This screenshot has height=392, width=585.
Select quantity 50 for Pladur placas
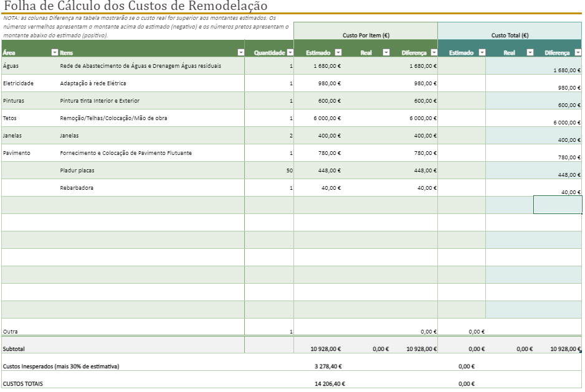tap(269, 170)
